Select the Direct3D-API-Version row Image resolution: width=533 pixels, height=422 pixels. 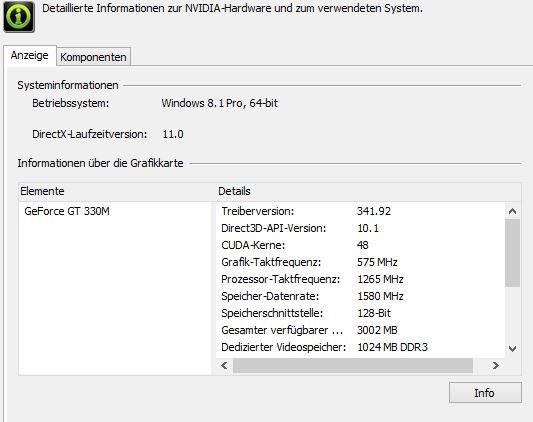(360, 228)
